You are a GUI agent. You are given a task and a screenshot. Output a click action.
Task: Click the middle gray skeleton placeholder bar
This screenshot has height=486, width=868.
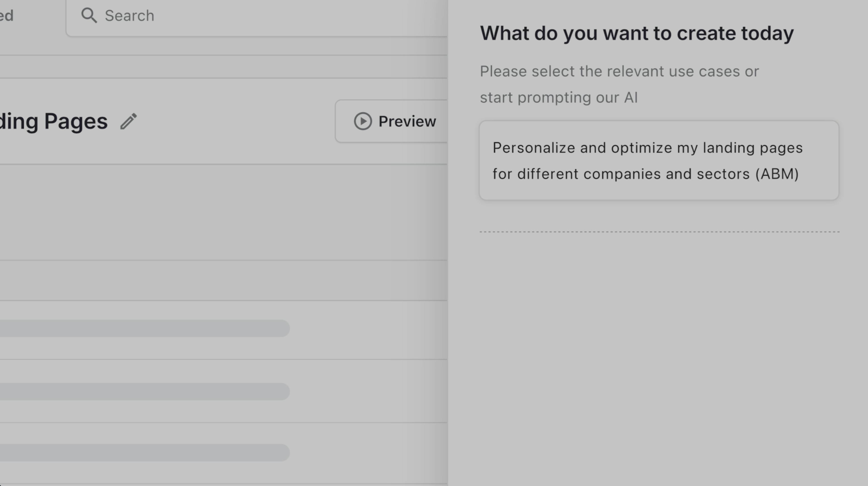(x=145, y=392)
